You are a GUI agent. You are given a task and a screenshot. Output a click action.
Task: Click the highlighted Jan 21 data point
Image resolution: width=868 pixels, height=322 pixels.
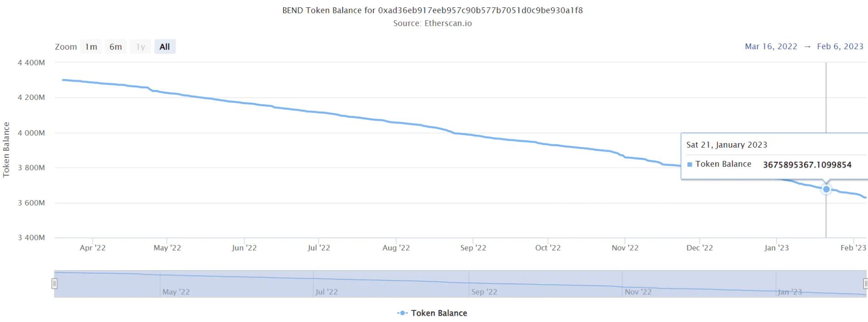coord(826,189)
